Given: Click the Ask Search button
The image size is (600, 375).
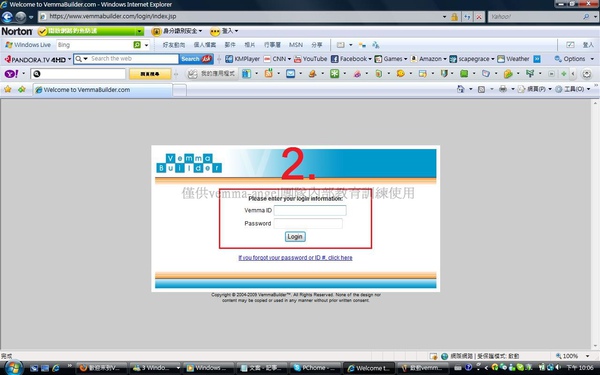Looking at the screenshot, I should [x=196, y=59].
